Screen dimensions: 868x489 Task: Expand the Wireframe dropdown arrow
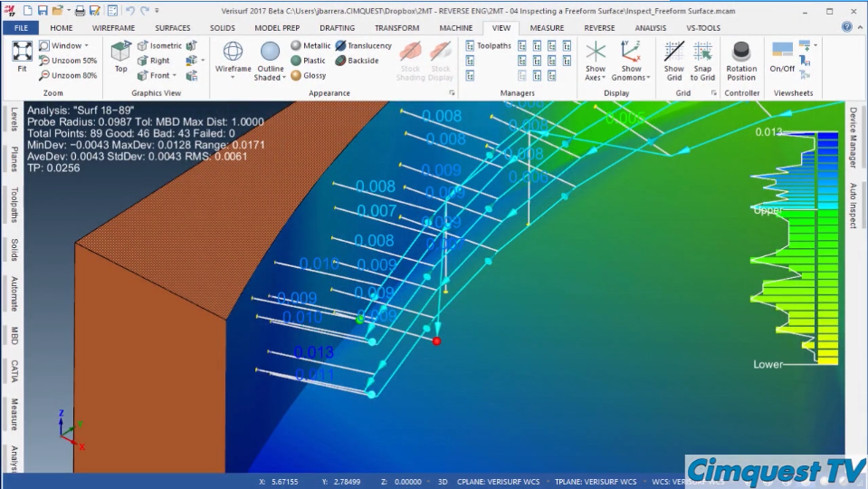tap(233, 78)
